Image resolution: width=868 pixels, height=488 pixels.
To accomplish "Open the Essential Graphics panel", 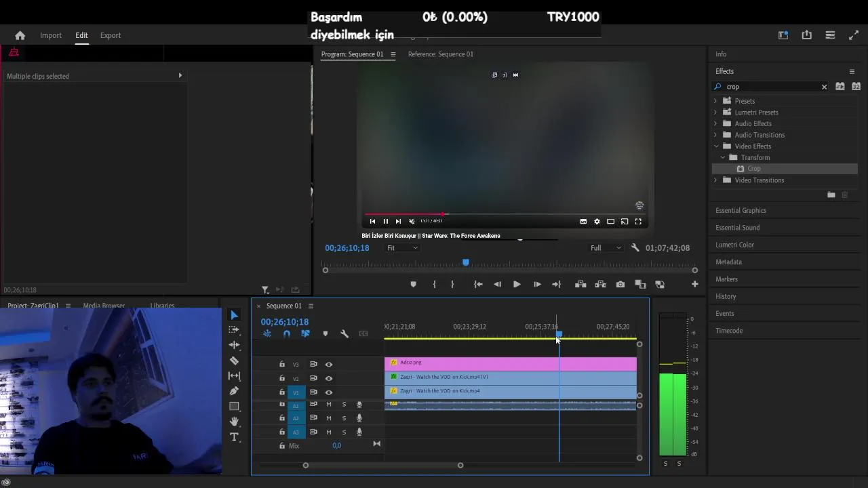I will pos(741,211).
